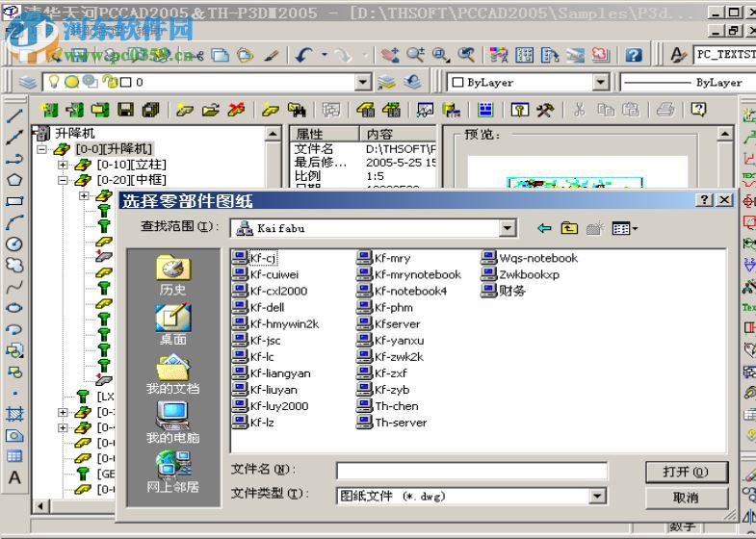The width and height of the screenshot is (756, 539).
Task: Click the tree panel scroll-up arrow
Action: click(x=273, y=134)
